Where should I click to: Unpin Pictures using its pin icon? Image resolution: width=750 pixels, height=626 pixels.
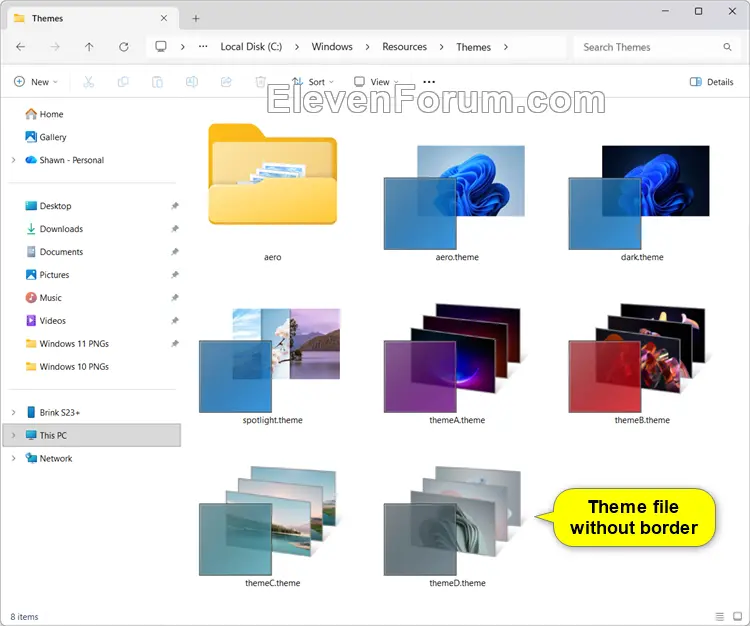coord(175,275)
